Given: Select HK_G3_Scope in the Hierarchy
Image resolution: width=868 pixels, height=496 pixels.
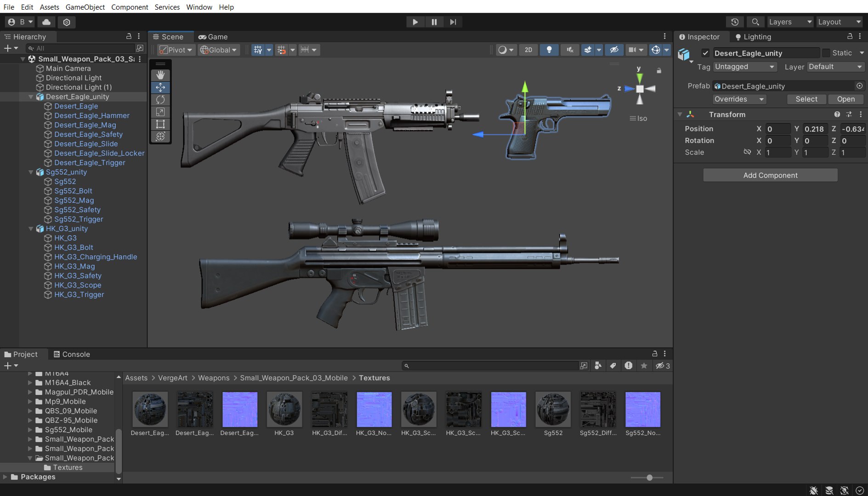Looking at the screenshot, I should point(78,285).
